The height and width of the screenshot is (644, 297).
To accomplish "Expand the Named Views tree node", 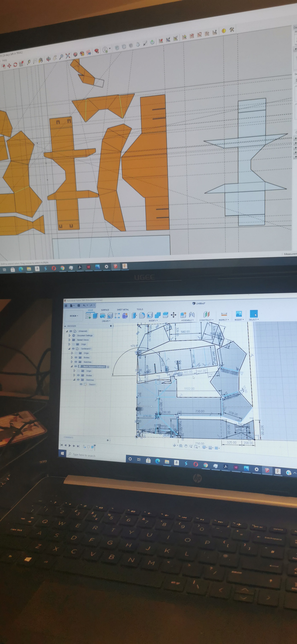I will (x=70, y=340).
